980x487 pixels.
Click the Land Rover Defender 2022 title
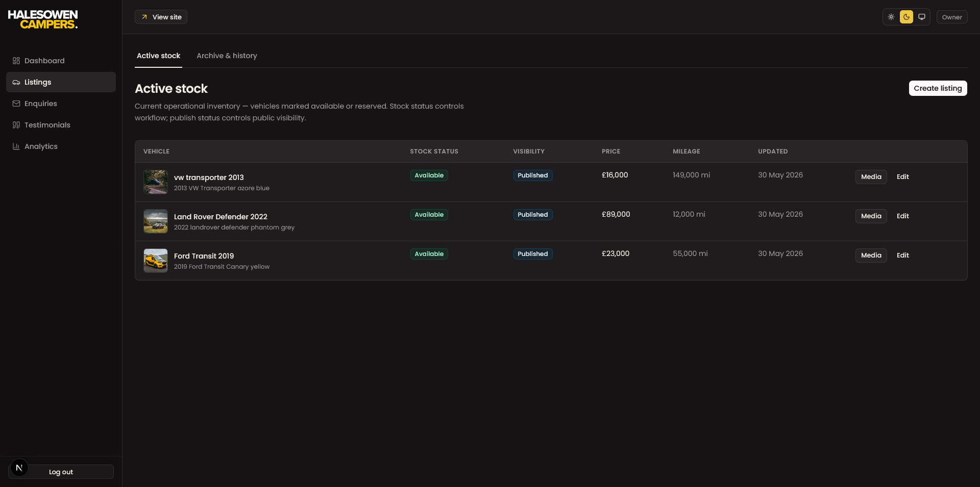tap(220, 217)
